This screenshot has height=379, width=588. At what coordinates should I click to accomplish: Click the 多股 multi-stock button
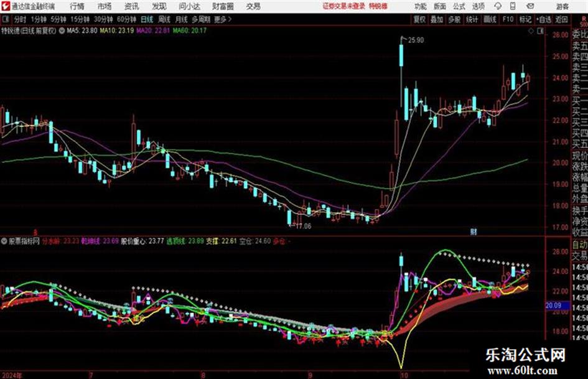(454, 19)
